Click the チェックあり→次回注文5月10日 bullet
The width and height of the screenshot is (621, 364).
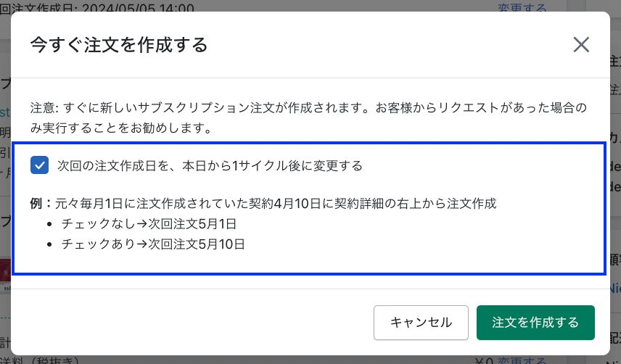tap(153, 244)
